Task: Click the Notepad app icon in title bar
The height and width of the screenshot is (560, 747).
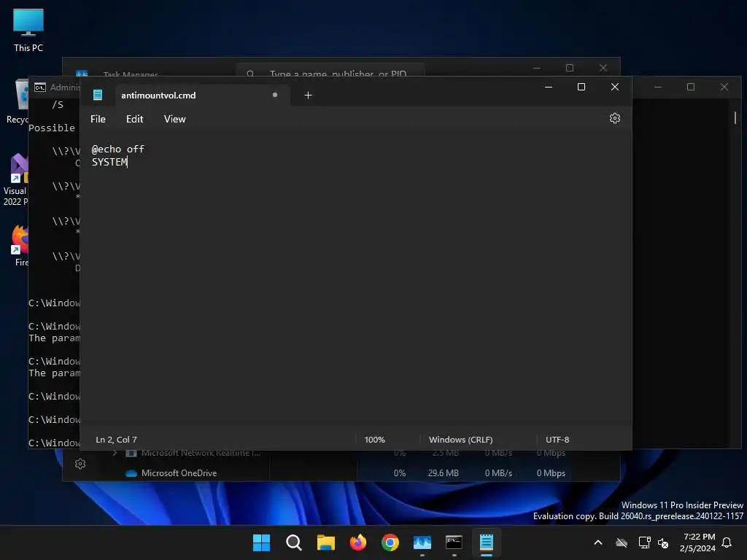Action: point(98,95)
